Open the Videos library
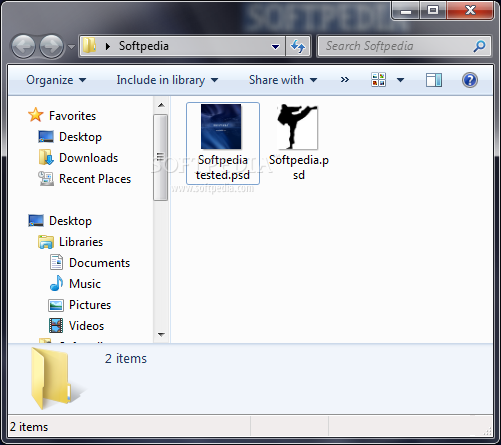 (x=86, y=326)
